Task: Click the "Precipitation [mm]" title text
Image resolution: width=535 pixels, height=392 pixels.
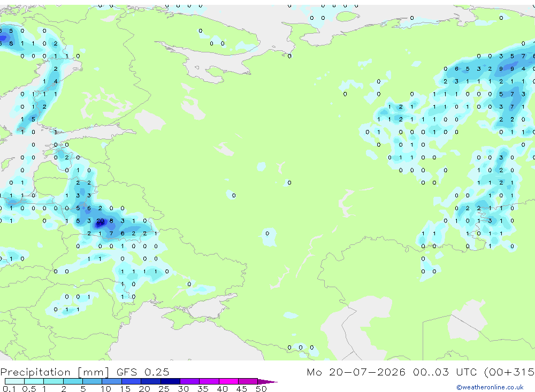Action: [x=55, y=372]
